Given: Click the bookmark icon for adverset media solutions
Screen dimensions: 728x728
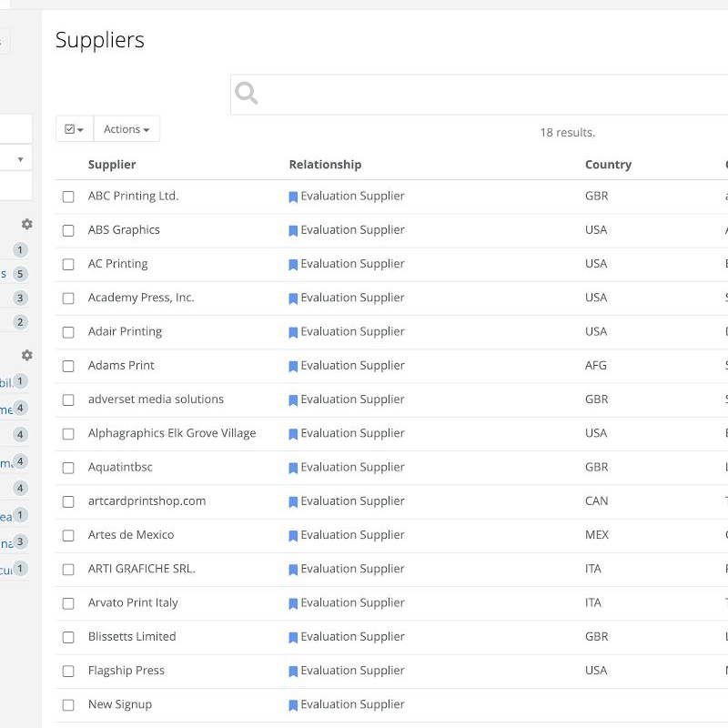Looking at the screenshot, I should (293, 400).
